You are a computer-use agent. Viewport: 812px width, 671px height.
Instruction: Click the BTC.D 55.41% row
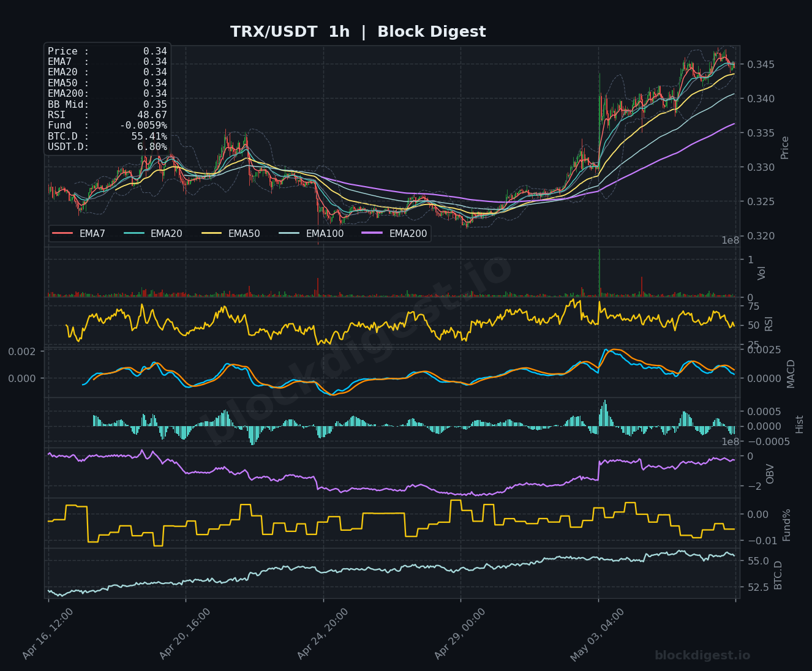pyautogui.click(x=107, y=137)
